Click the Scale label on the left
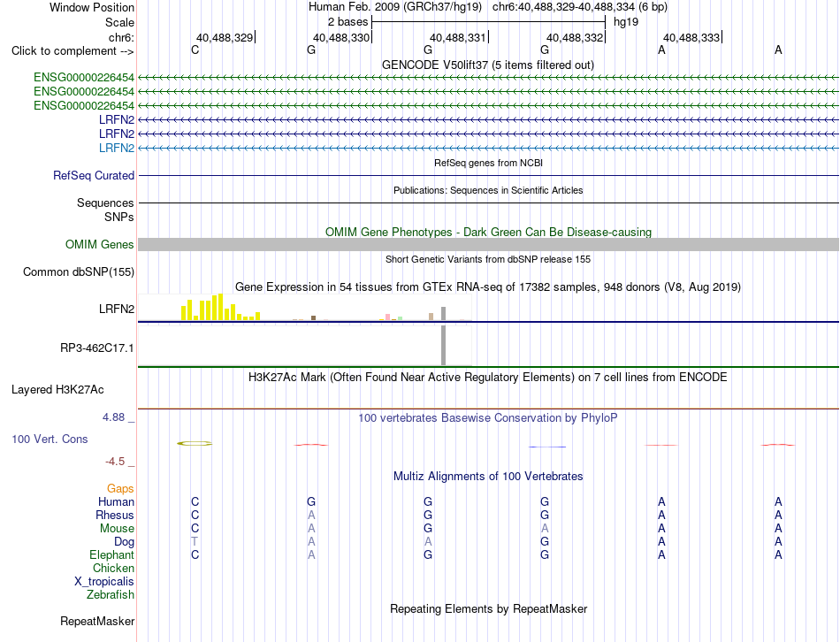Viewport: 840px width, 642px height. [119, 22]
